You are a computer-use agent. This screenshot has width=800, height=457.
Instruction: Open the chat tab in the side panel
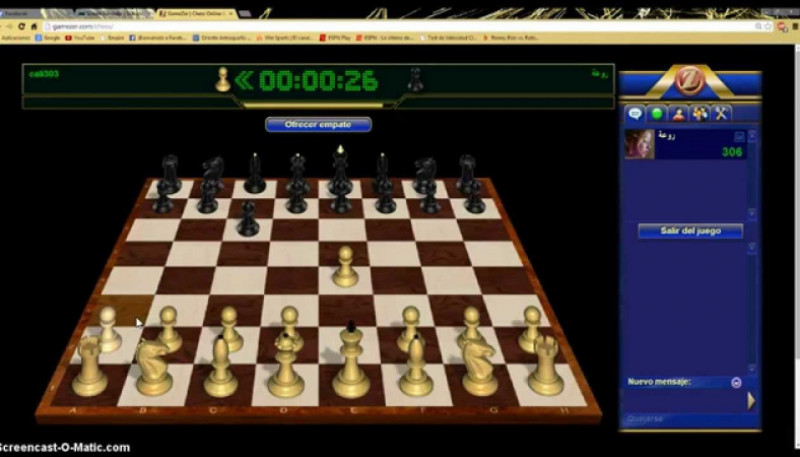pos(635,113)
